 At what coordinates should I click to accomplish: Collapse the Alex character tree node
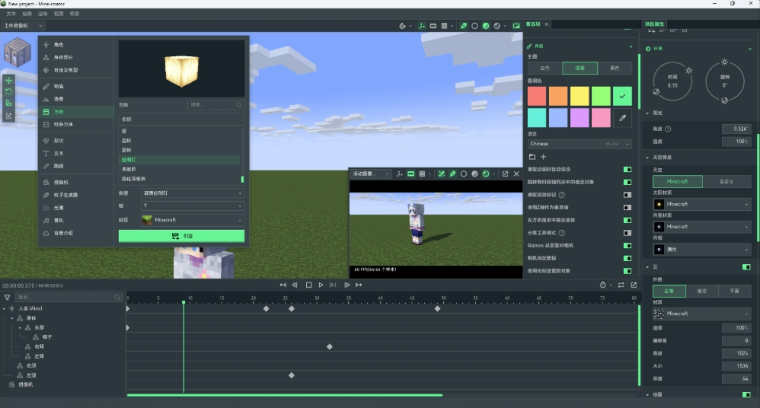click(x=5, y=309)
